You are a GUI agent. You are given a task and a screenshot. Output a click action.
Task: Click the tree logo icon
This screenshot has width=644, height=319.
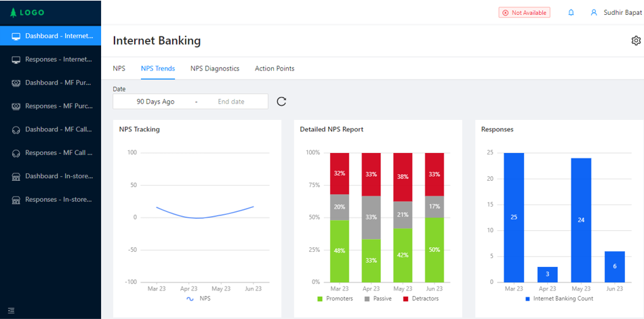click(13, 12)
